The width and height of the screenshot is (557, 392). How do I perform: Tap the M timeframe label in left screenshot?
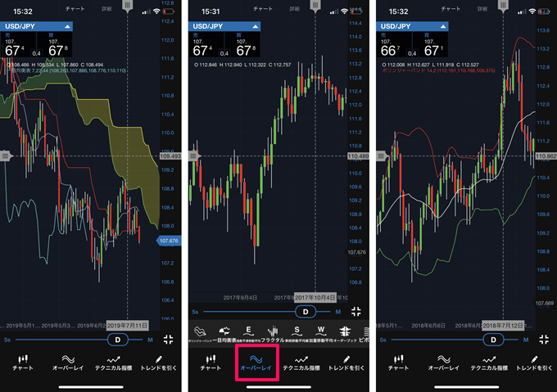pyautogui.click(x=150, y=340)
